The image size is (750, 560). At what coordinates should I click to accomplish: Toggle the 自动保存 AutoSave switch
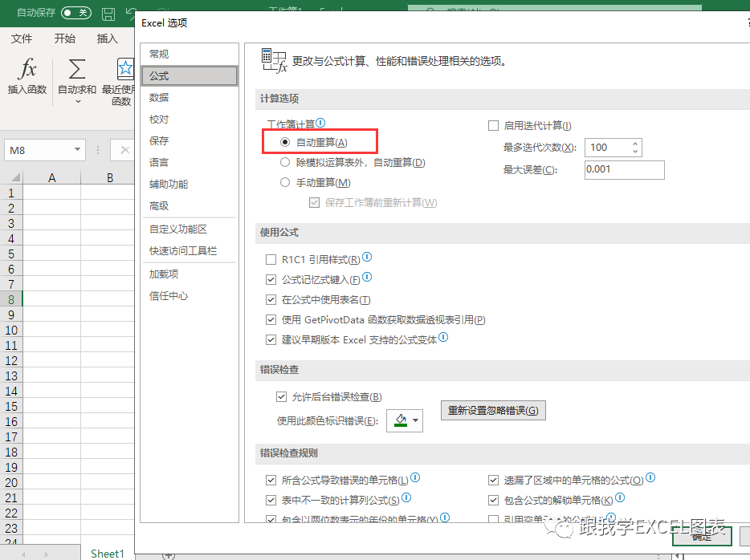pyautogui.click(x=76, y=12)
